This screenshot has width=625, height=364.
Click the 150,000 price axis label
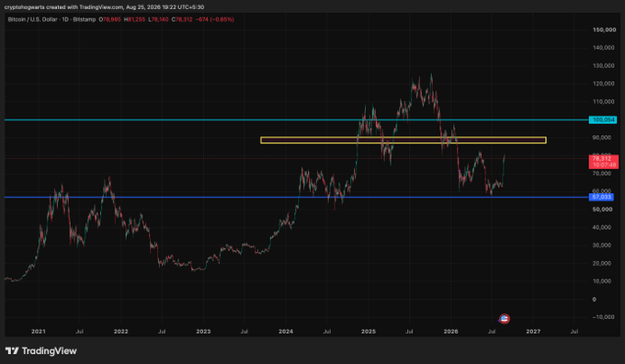(604, 30)
